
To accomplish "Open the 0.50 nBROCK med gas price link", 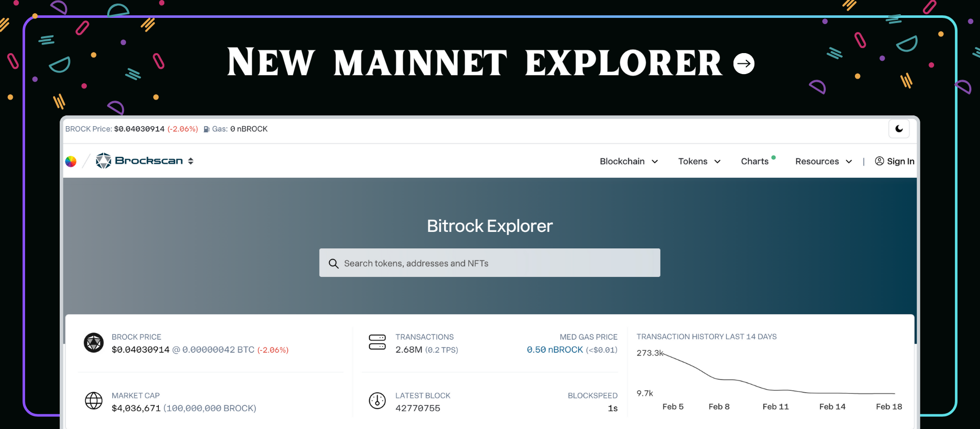I will 555,350.
